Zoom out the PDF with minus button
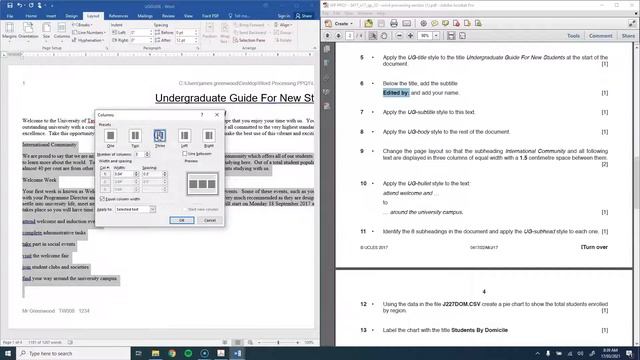The image size is (640, 360). 399,36
